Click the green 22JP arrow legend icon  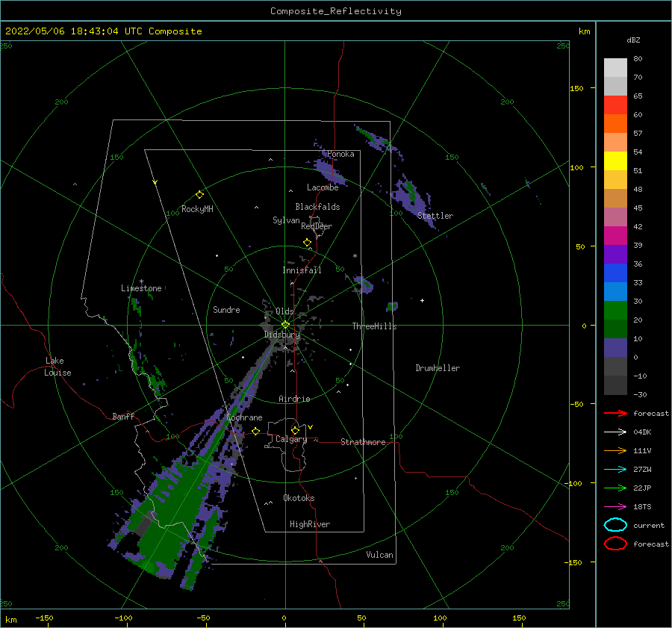615,488
